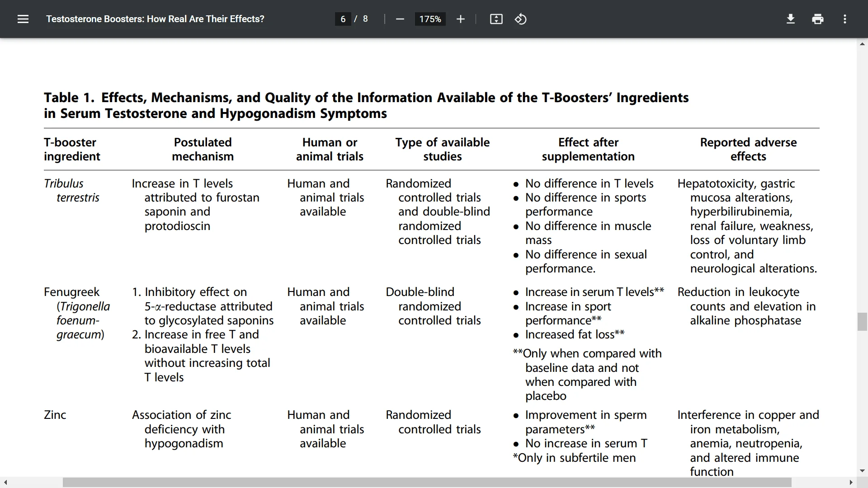Screen dimensions: 868x488
Task: Click 'No difference in sexual performance' bullet
Action: 580,261
